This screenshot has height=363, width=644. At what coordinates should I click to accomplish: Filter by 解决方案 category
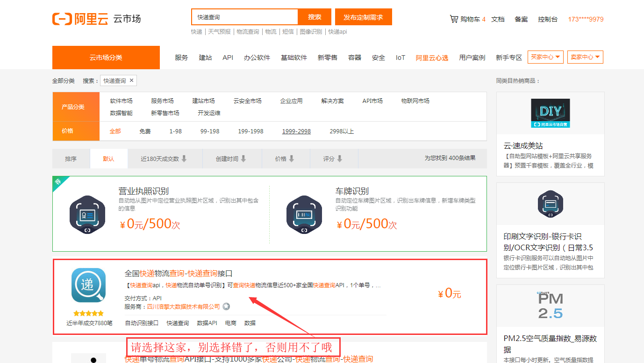pos(332,101)
